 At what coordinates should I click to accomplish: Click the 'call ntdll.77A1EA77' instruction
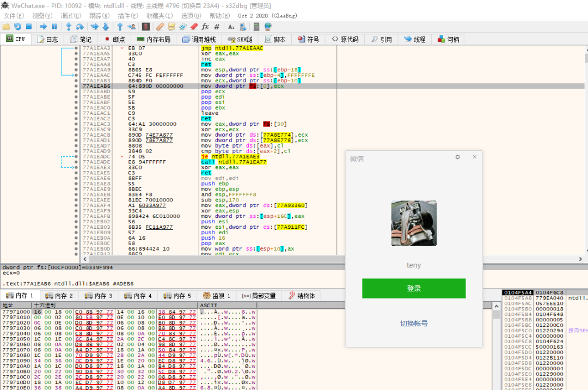point(234,162)
